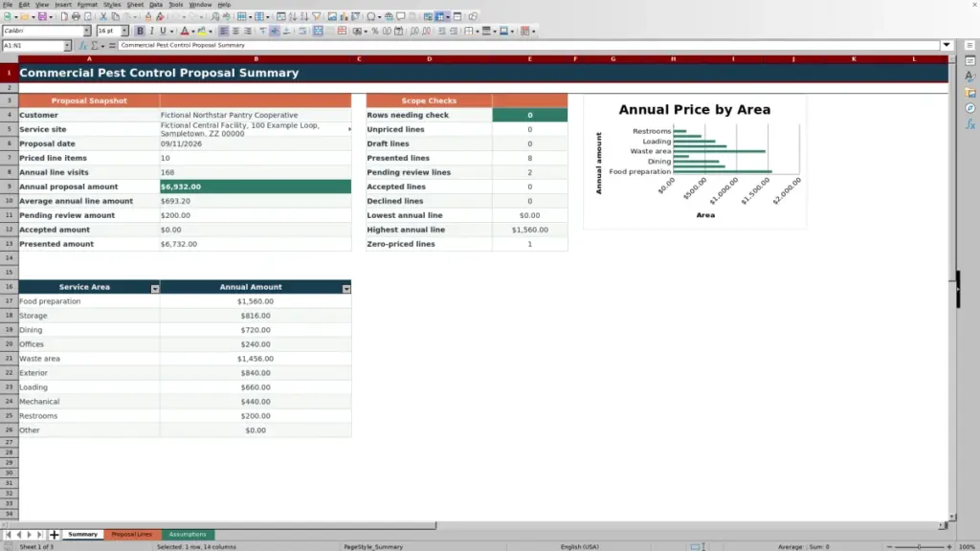Open the AutoFilter funnel tool
980x551 pixels.
pyautogui.click(x=317, y=16)
